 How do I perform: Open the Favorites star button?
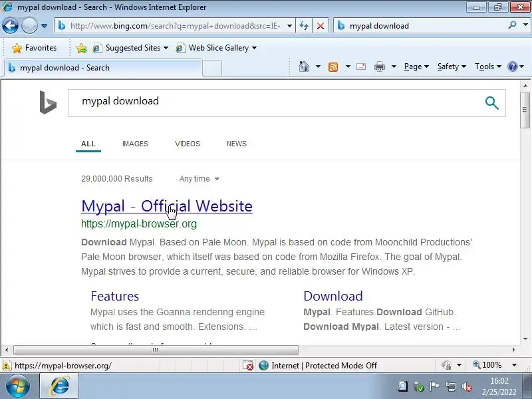coord(35,48)
